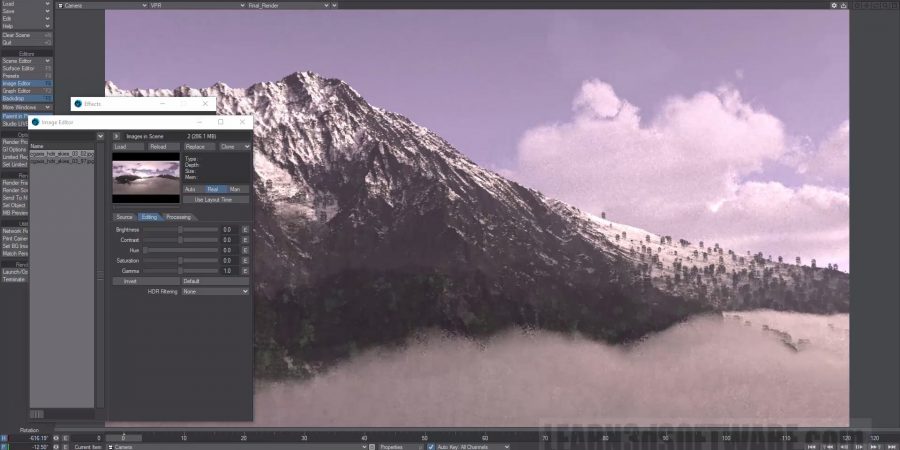Select the Real display mode option
The image size is (900, 450).
point(214,189)
